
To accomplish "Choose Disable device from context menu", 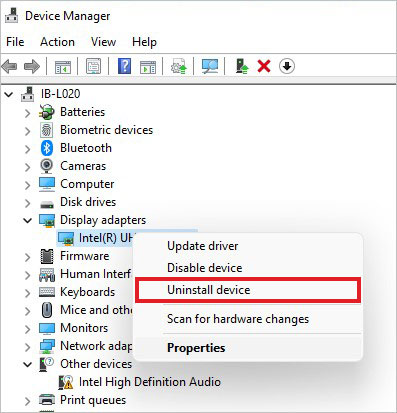I will [x=248, y=268].
